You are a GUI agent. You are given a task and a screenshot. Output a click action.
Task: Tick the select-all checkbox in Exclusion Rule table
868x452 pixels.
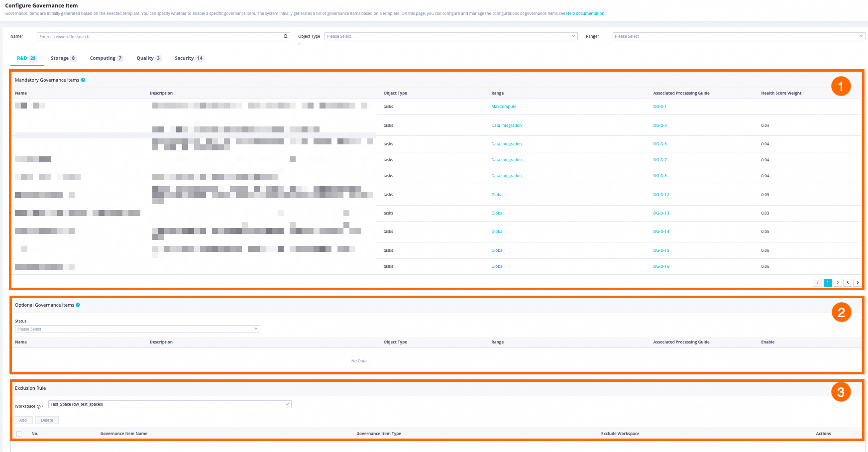(19, 434)
